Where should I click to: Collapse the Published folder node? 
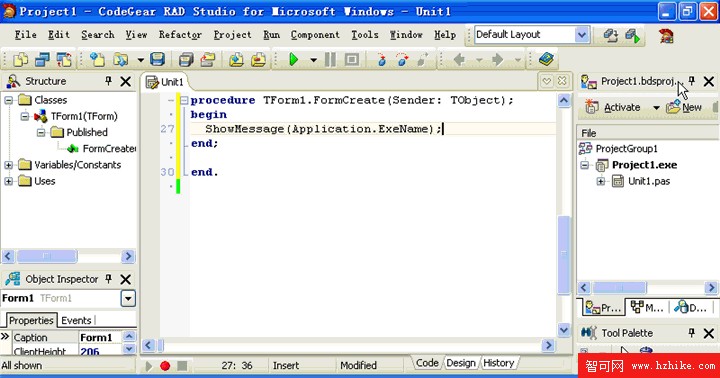pyautogui.click(x=41, y=132)
